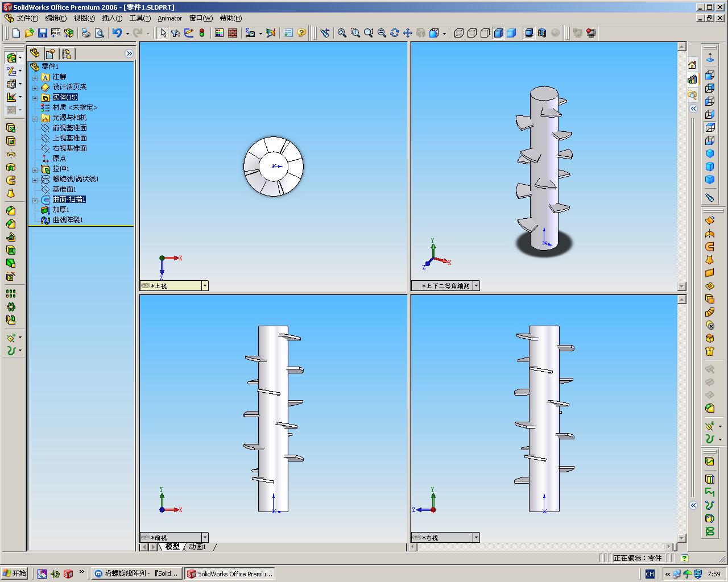The height and width of the screenshot is (582, 728).
Task: Select the Rotate View tool
Action: tap(395, 33)
